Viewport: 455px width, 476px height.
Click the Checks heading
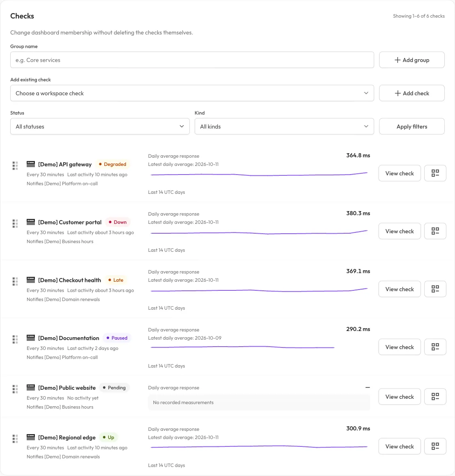22,16
